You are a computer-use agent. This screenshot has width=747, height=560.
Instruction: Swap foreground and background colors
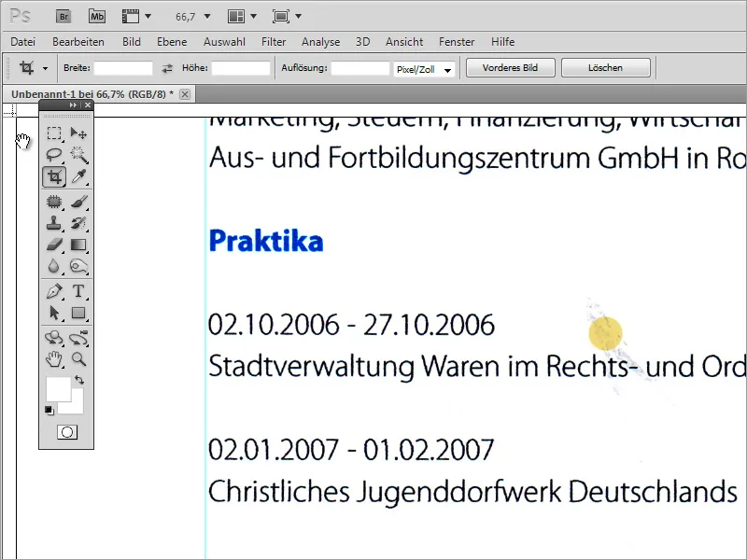tap(79, 380)
